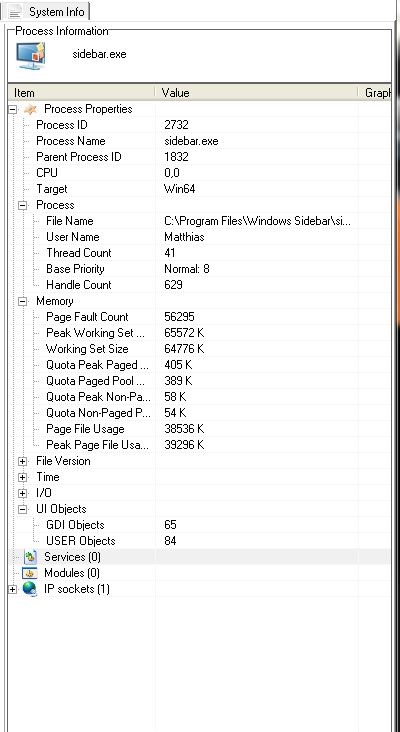The image size is (400, 732).
Task: Select the Working Set Size row
Action: click(199, 349)
